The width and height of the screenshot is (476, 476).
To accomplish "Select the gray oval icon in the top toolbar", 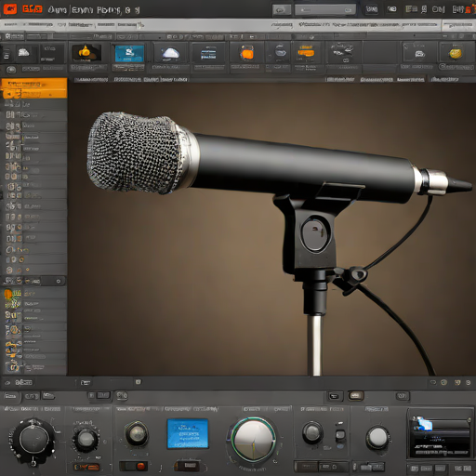I will pos(280,51).
